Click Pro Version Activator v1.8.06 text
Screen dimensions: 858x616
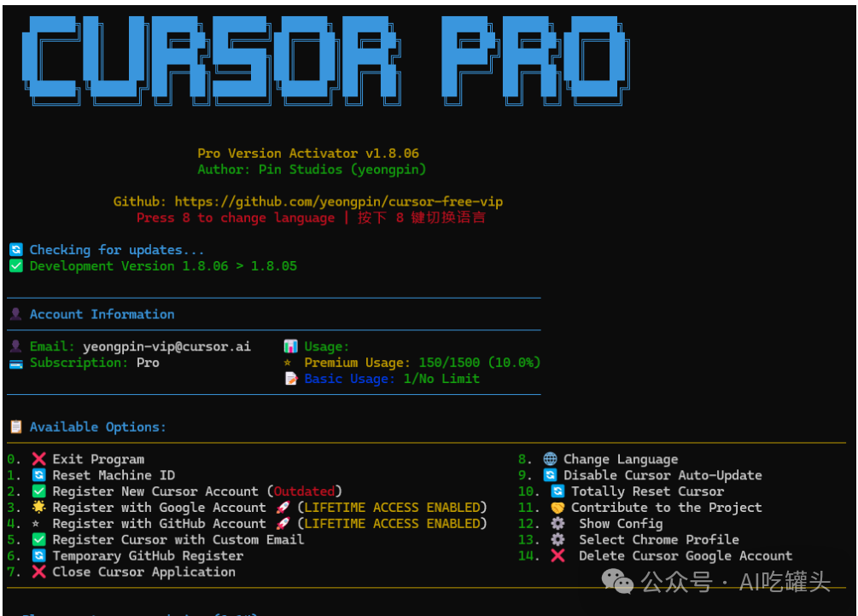pyautogui.click(x=308, y=154)
